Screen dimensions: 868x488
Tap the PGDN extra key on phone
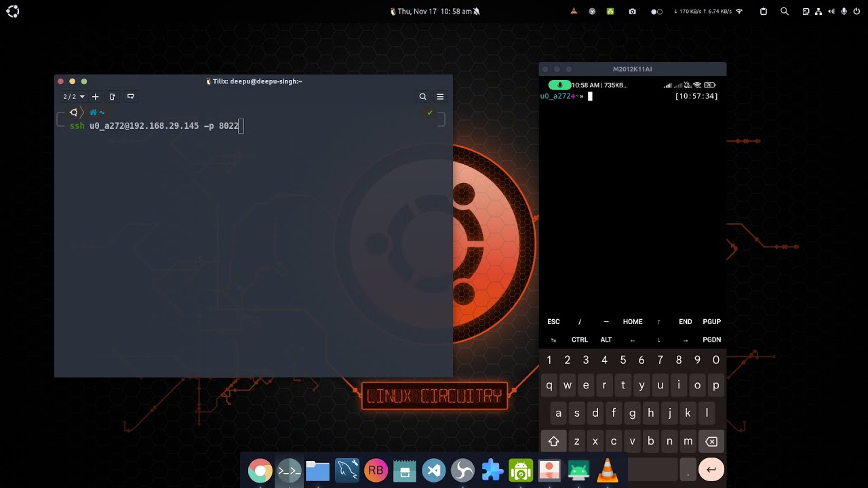click(712, 340)
